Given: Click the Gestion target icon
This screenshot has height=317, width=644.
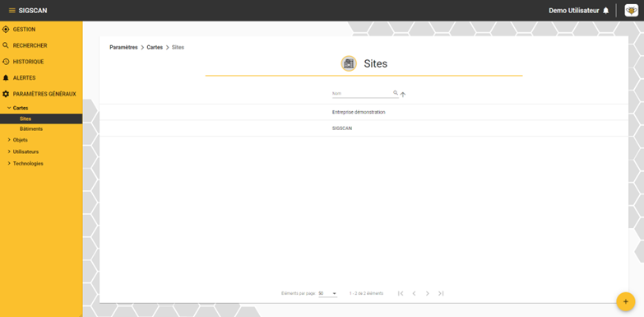Looking at the screenshot, I should 6,30.
